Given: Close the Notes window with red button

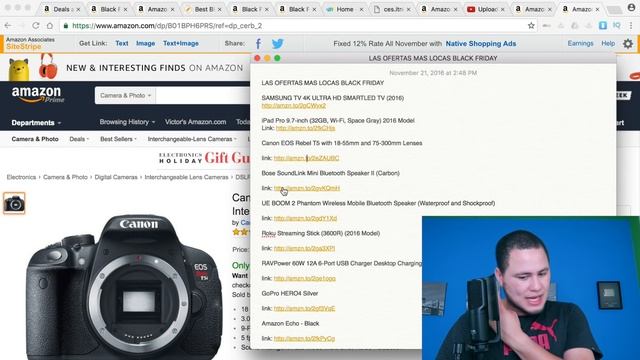Looking at the screenshot, I should pos(257,58).
